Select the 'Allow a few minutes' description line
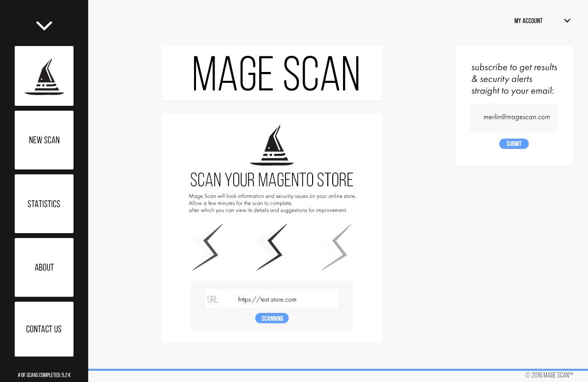Viewport: 588px width, 382px height. (x=241, y=203)
